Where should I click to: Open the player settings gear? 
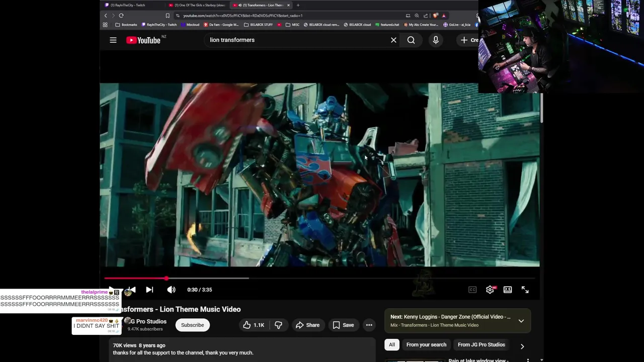click(x=490, y=290)
